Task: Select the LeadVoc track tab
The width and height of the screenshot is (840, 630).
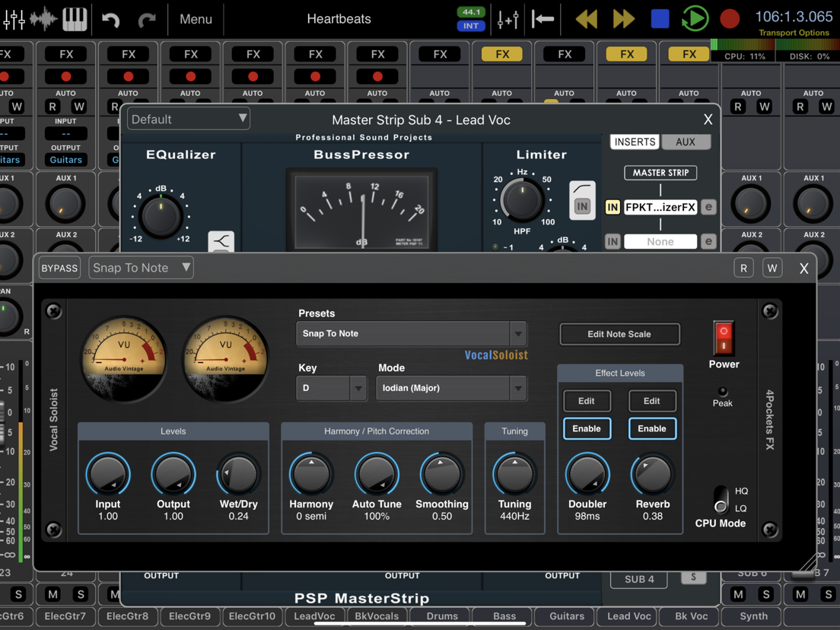Action: [314, 616]
